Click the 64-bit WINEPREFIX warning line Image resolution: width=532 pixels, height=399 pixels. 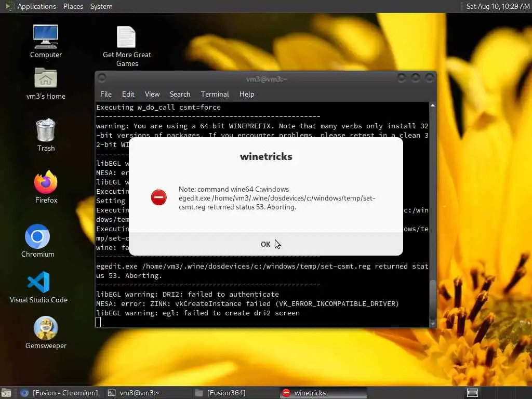[262, 126]
